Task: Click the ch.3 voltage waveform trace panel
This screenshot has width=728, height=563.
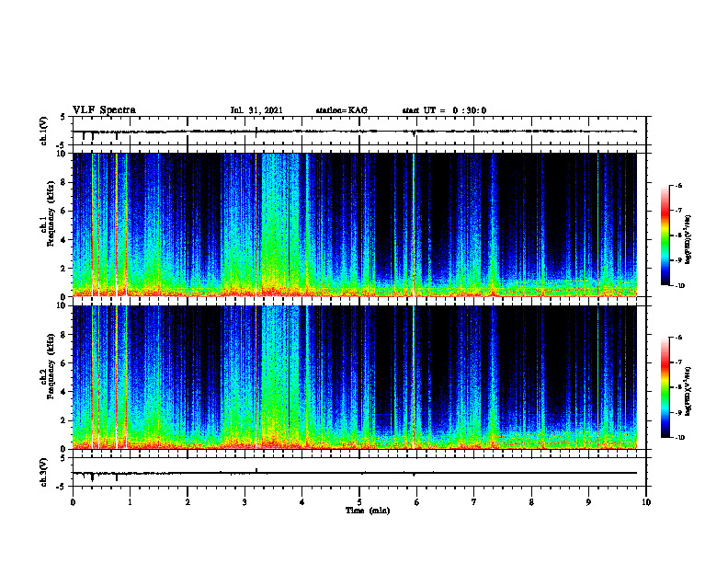Action: pos(359,472)
